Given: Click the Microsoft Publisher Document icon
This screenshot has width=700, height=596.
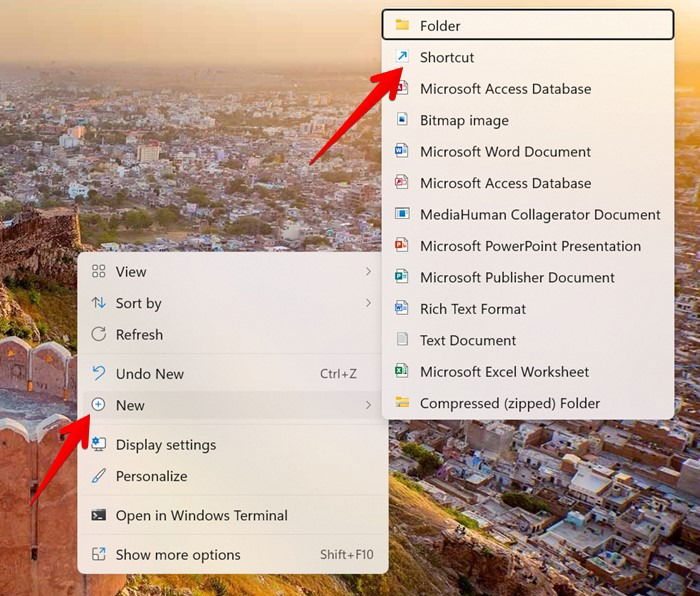Looking at the screenshot, I should pos(401,276).
